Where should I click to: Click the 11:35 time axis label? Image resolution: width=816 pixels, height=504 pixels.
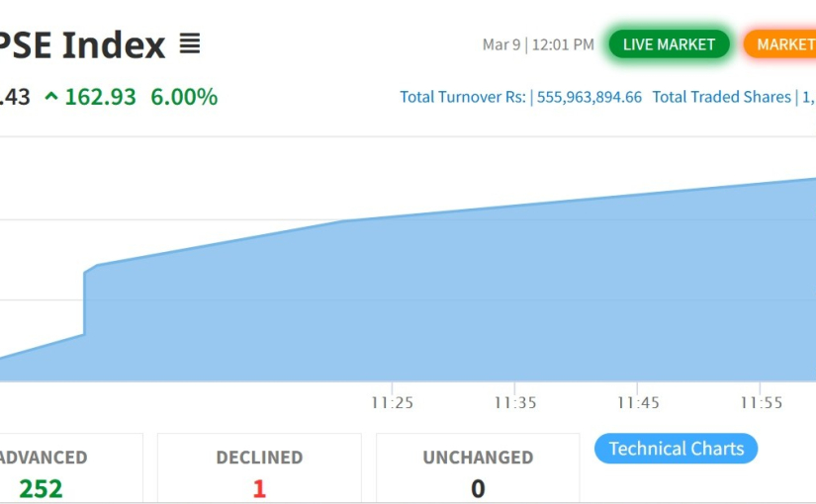pyautogui.click(x=515, y=403)
